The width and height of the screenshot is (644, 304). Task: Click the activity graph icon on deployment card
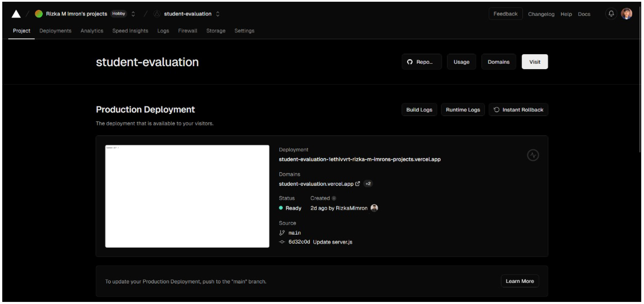(x=533, y=155)
